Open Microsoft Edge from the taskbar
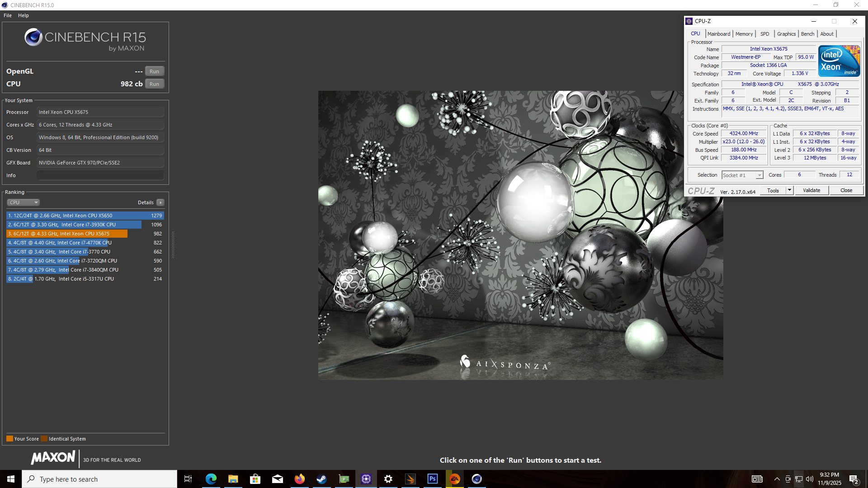Screen dimensions: 868x488 click(211, 479)
